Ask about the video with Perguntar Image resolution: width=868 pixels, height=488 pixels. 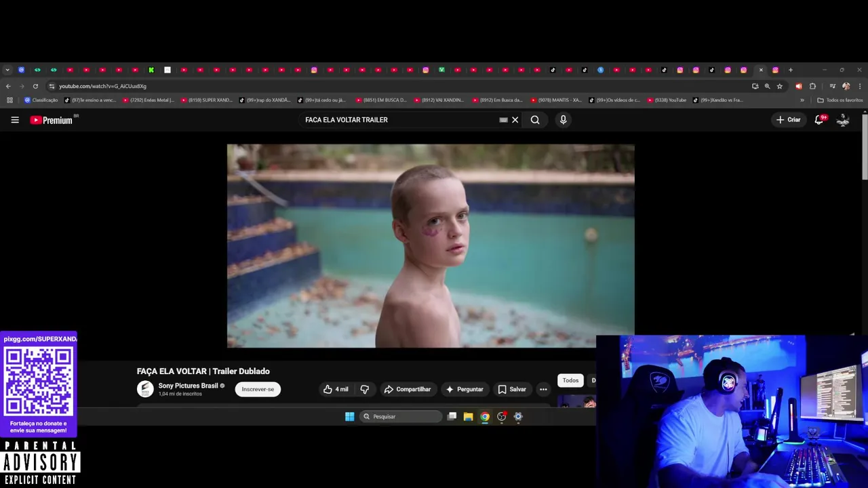pyautogui.click(x=464, y=389)
